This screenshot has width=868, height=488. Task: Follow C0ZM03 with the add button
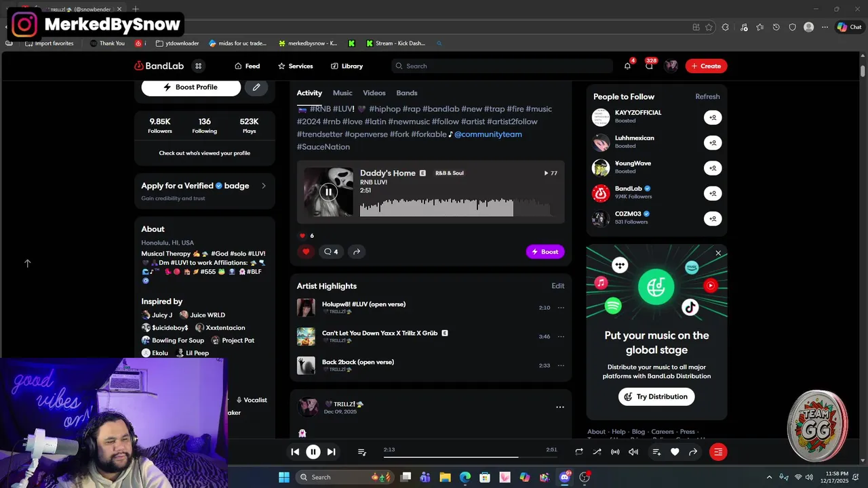[713, 218]
